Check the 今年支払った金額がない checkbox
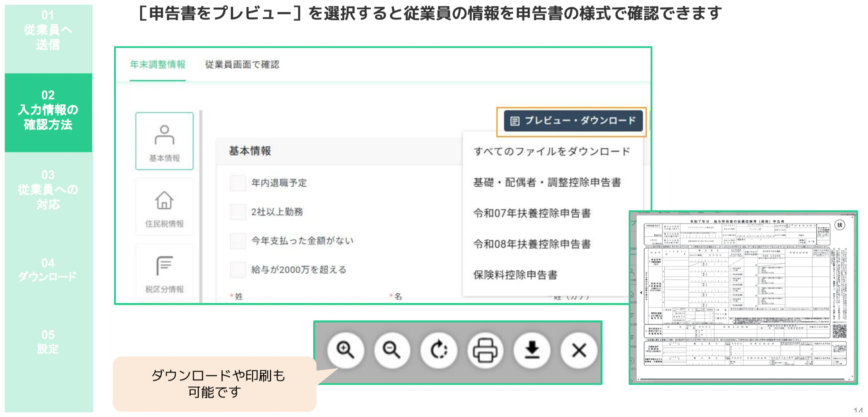This screenshot has height=417, width=868. point(238,241)
